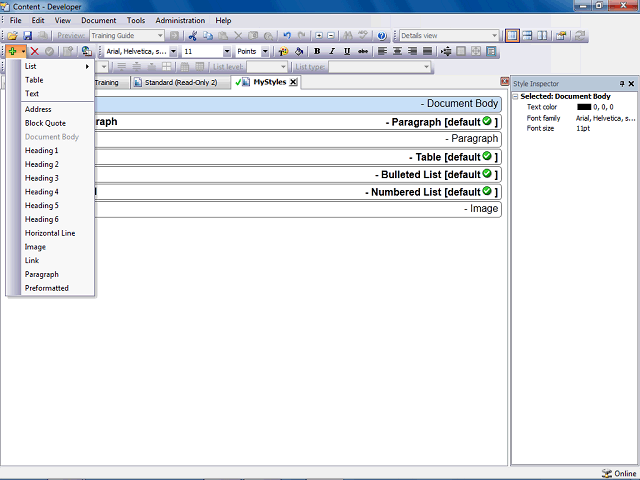Select the Document Body style row
Screen dimensions: 640x480
tap(298, 104)
